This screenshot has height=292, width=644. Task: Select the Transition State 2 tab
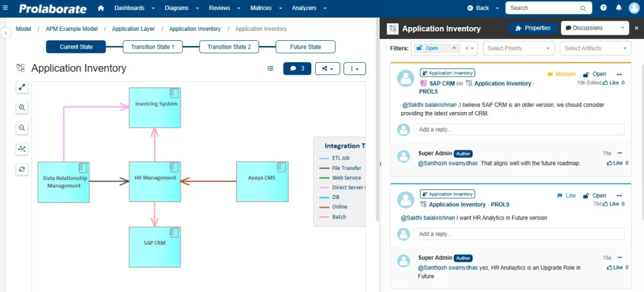229,47
